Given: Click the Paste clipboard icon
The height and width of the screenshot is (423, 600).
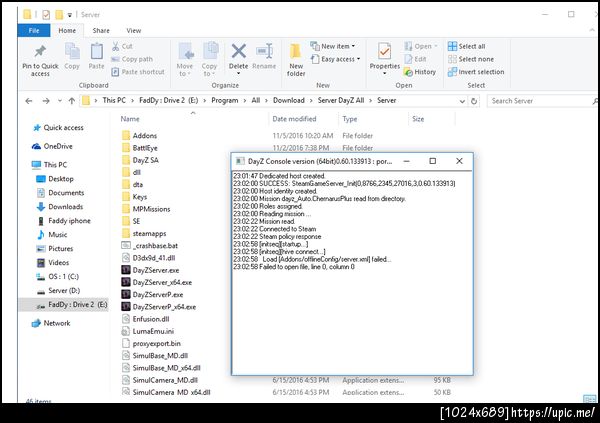Looking at the screenshot, I should coord(96,52).
